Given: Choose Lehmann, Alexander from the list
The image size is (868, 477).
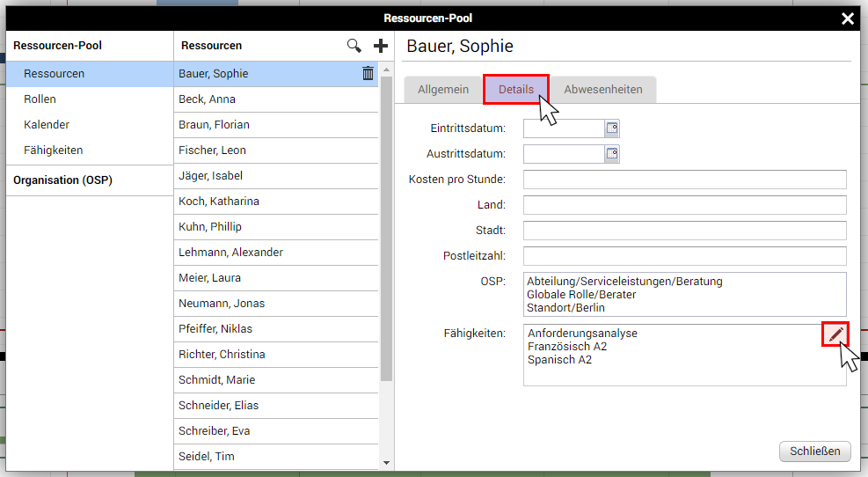Looking at the screenshot, I should point(230,253).
